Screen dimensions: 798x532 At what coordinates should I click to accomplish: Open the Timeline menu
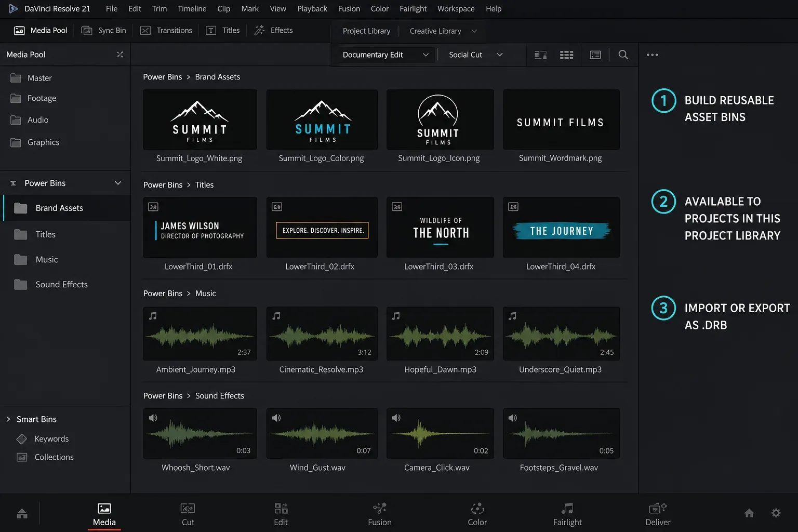point(192,9)
